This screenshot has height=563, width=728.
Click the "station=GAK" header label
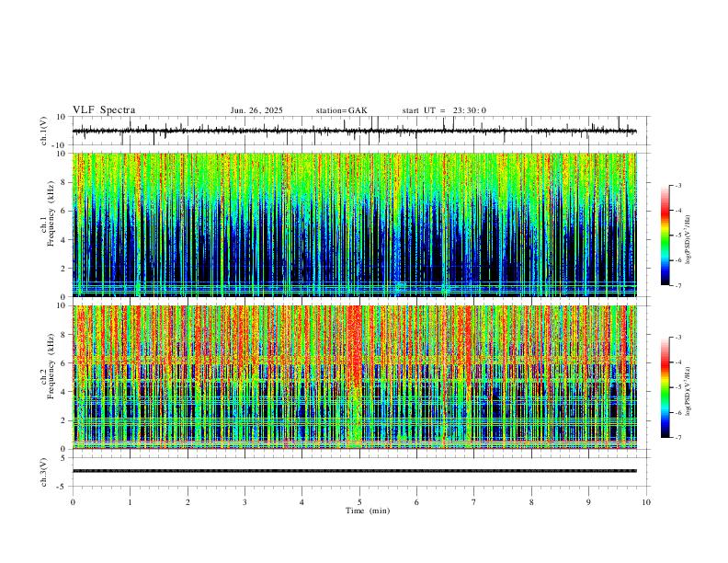tap(341, 110)
